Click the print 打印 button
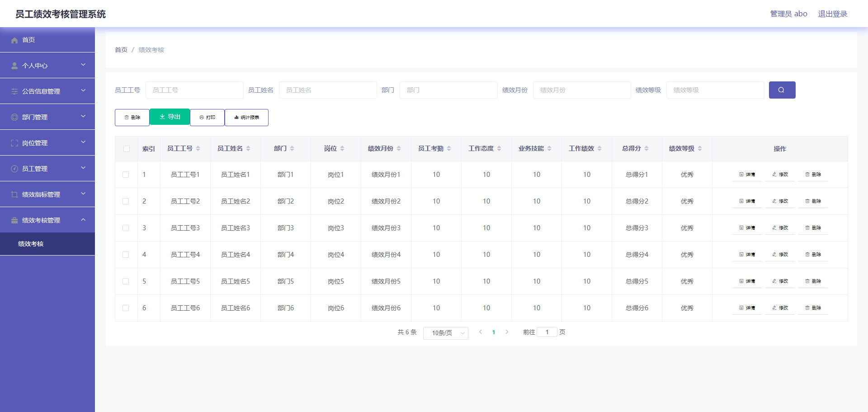This screenshot has width=868, height=412. click(x=208, y=118)
